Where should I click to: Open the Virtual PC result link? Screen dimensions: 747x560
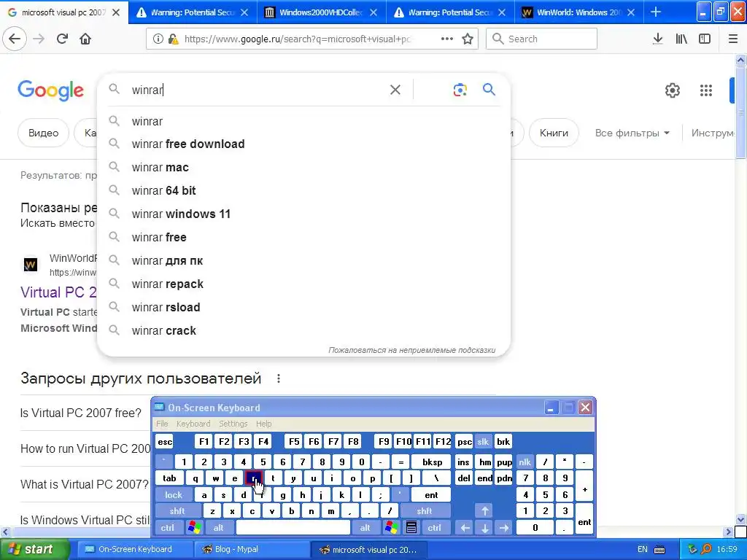pos(58,292)
